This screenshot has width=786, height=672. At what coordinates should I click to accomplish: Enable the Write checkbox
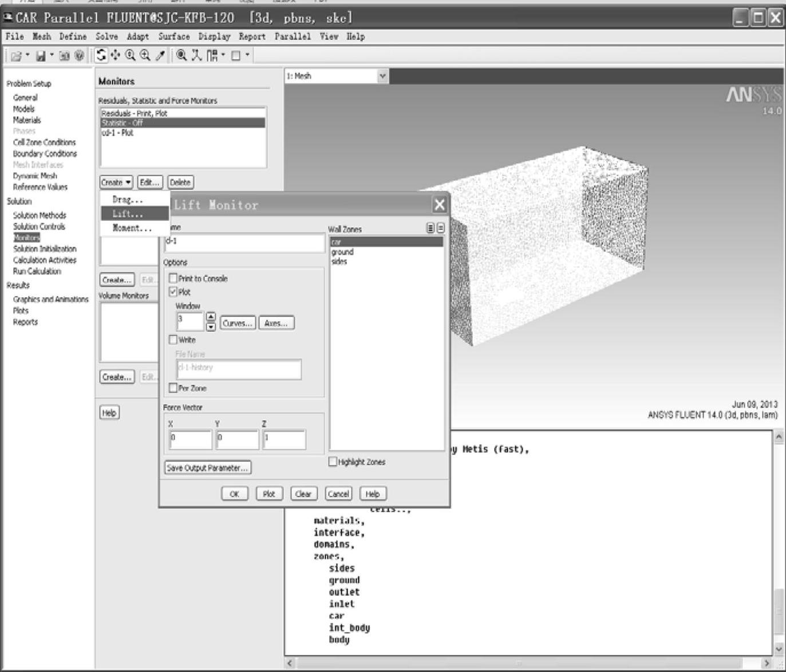tap(173, 339)
